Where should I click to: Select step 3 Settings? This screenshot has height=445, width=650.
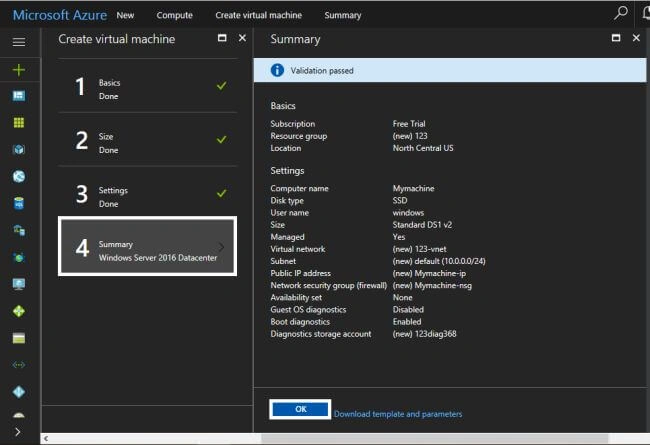pos(148,194)
